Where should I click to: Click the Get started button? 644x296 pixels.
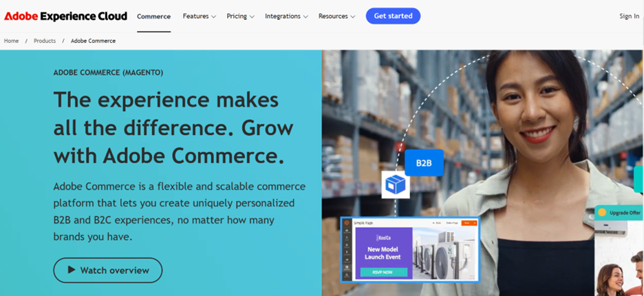click(x=393, y=16)
